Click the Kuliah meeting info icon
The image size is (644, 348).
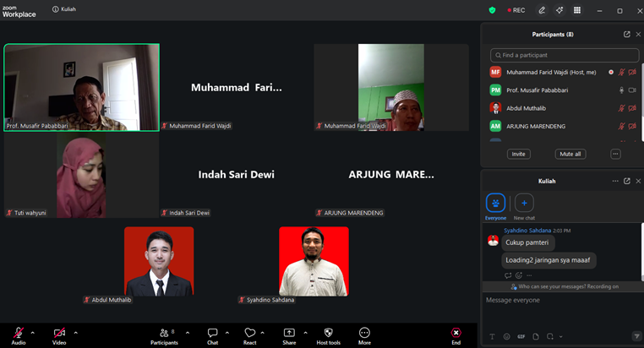pyautogui.click(x=56, y=9)
